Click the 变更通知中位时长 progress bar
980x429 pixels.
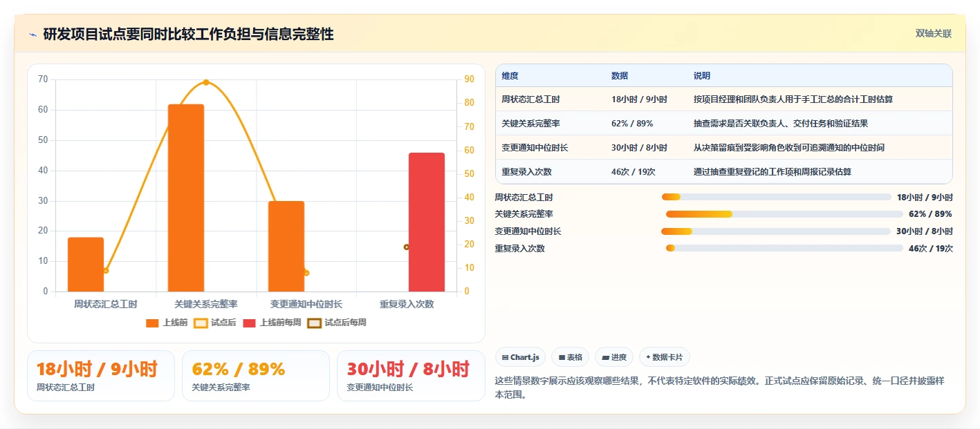pos(776,231)
